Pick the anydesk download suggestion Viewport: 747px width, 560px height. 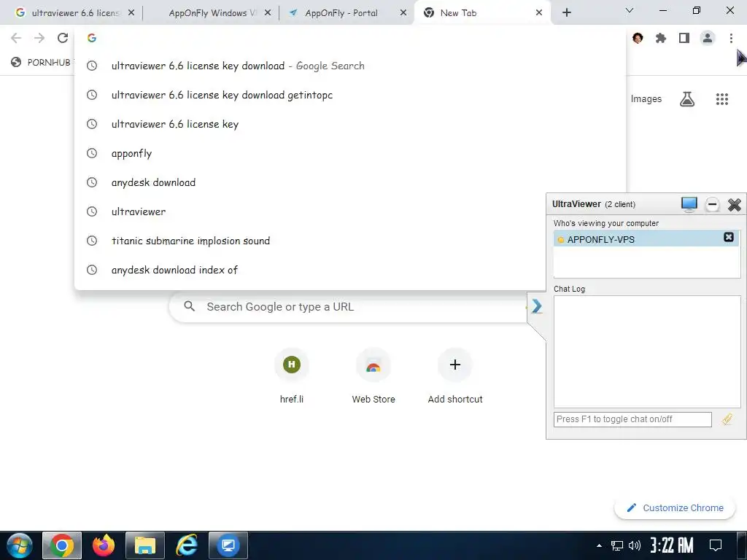click(x=349, y=182)
